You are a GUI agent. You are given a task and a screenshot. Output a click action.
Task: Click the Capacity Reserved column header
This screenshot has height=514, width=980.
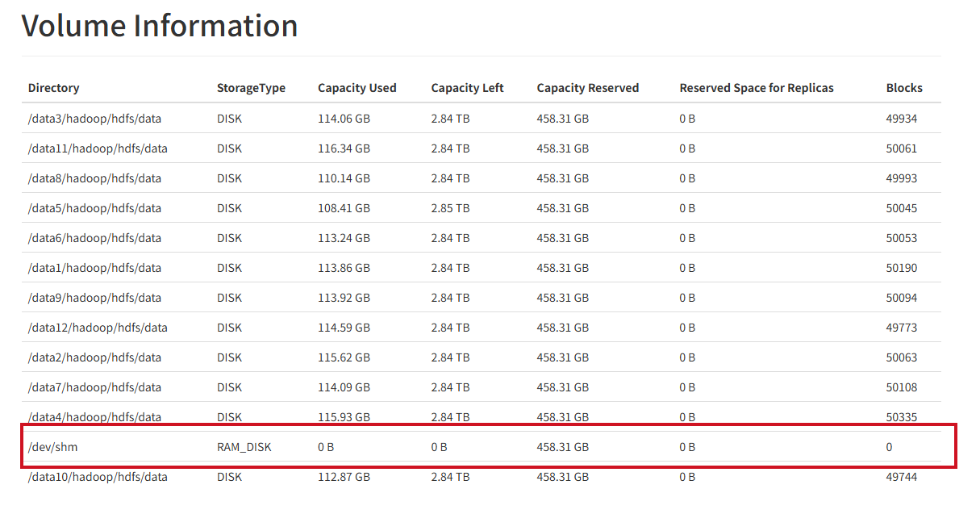point(587,88)
